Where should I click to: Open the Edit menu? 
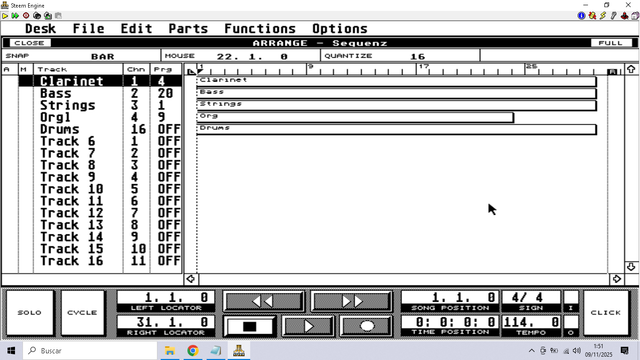coord(136,29)
